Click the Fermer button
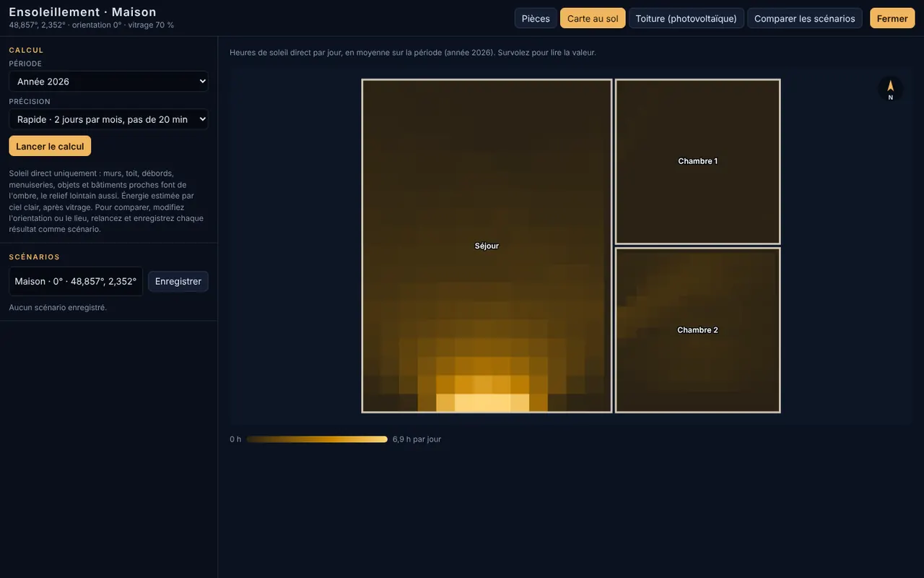Image resolution: width=924 pixels, height=578 pixels. coord(892,18)
